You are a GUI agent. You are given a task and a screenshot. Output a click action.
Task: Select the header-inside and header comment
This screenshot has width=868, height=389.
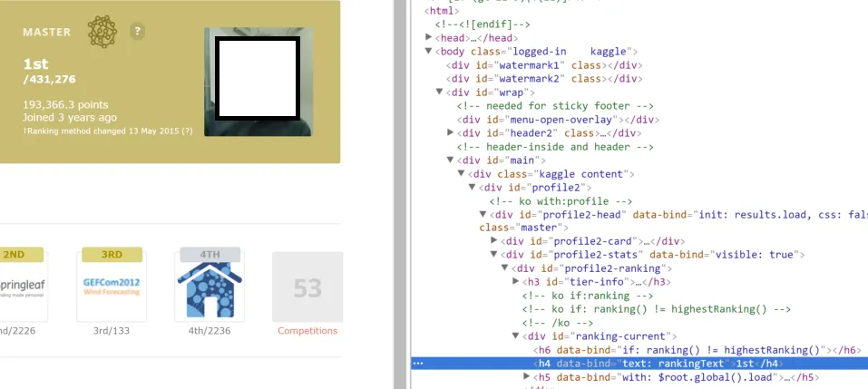click(555, 147)
